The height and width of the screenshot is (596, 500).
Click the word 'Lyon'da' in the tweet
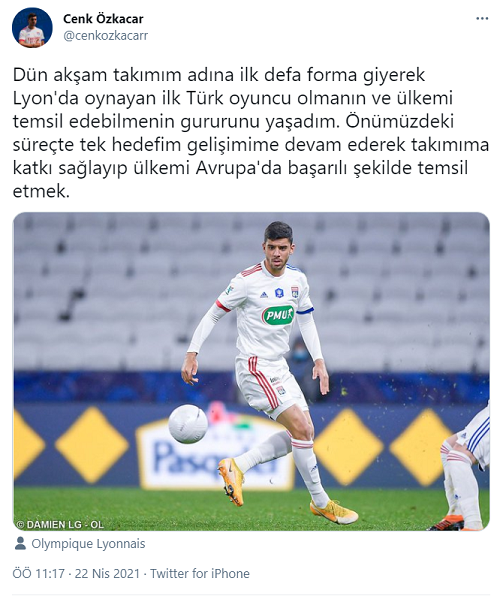tap(45, 98)
